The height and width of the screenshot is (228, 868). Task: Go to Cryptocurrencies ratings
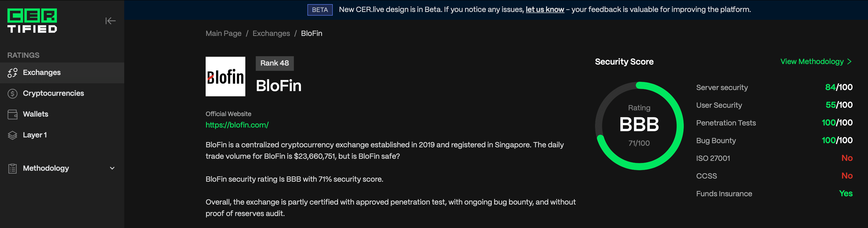click(x=53, y=93)
